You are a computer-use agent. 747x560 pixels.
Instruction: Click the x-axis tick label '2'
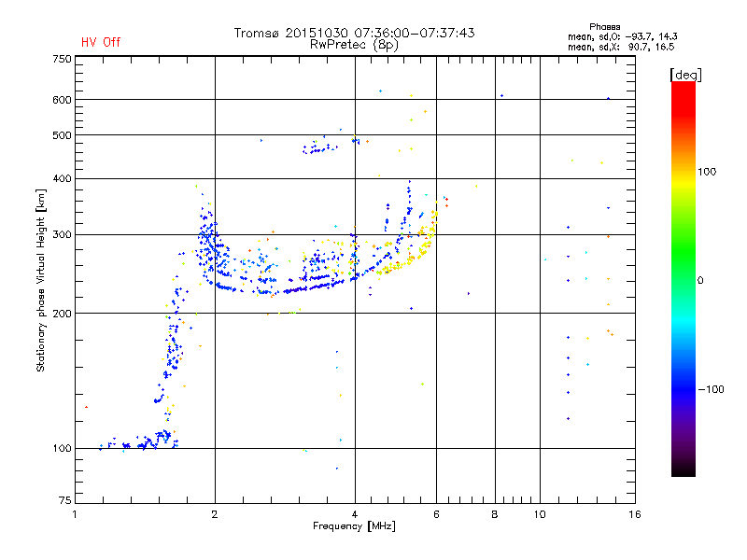pos(215,514)
